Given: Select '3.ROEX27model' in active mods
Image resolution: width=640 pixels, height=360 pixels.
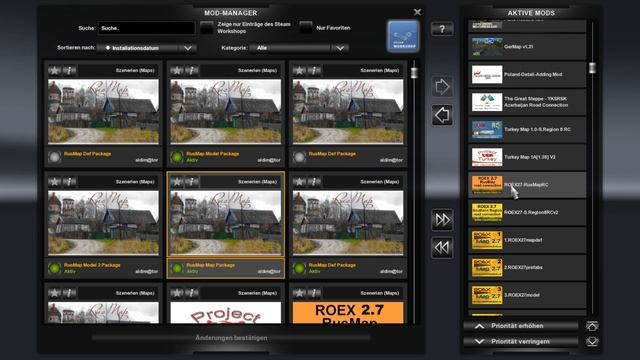Looking at the screenshot, I should (527, 295).
